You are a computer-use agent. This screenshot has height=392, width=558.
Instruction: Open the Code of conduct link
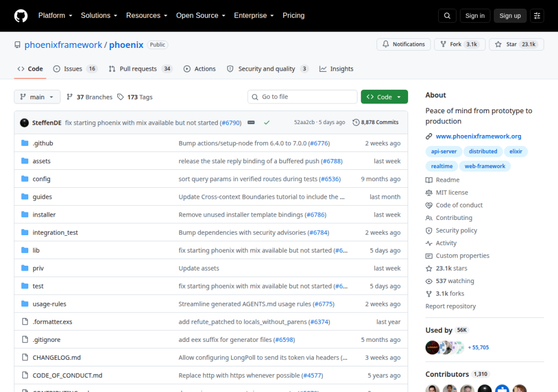coord(454,205)
